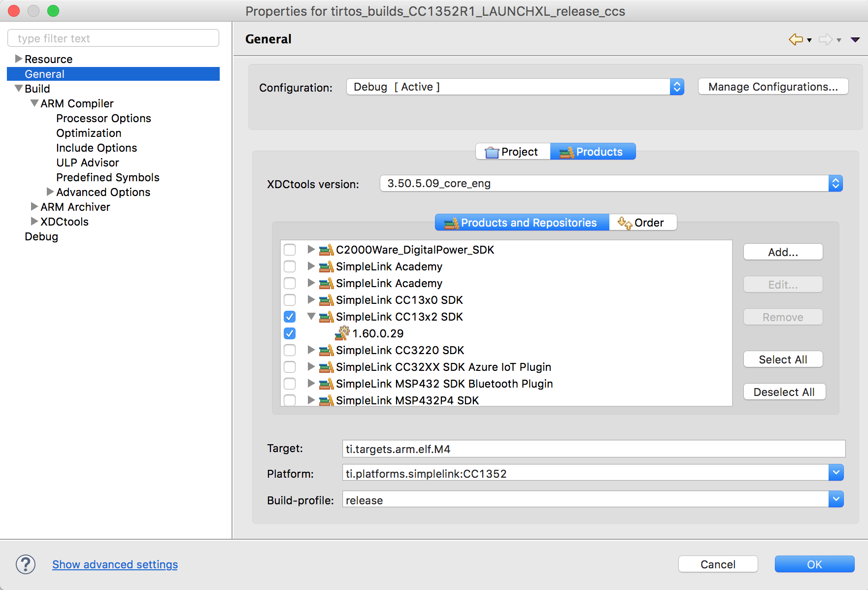Check the SimpleLink CC3220 SDK checkbox
The image size is (868, 590).
click(290, 350)
